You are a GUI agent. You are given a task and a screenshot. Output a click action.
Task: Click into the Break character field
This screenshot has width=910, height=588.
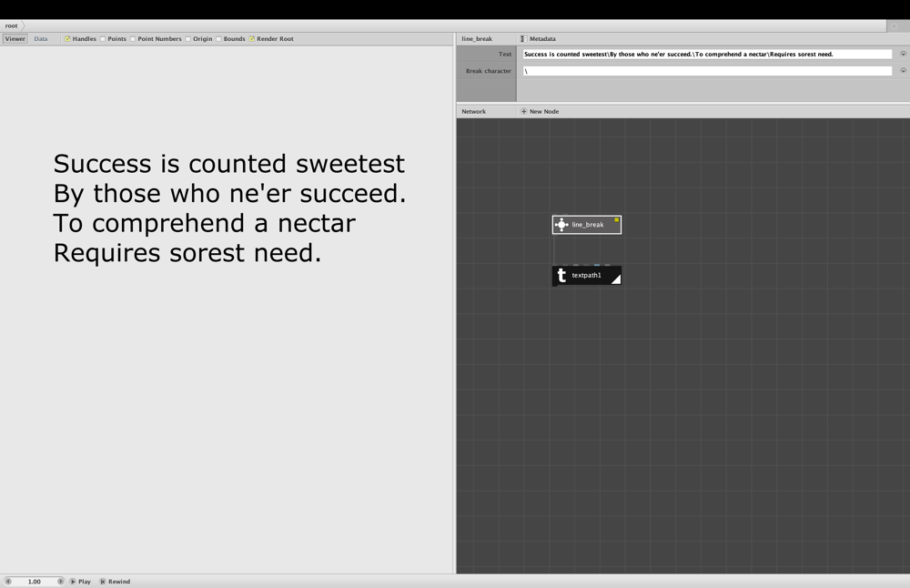707,71
